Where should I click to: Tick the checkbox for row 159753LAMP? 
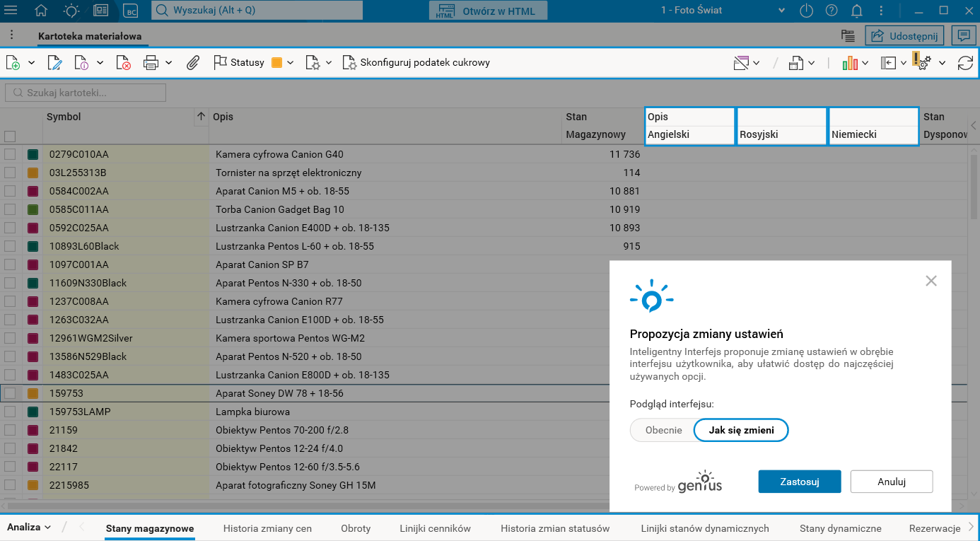(x=10, y=412)
